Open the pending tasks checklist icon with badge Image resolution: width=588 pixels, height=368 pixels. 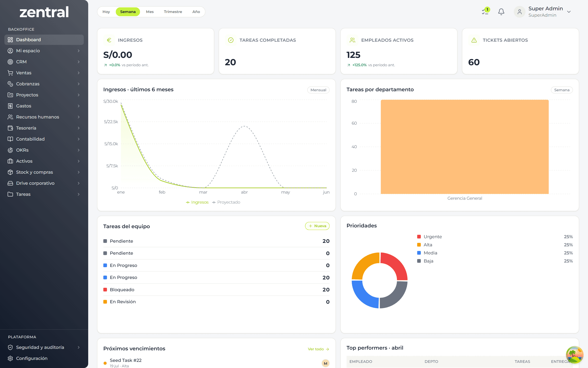(485, 11)
